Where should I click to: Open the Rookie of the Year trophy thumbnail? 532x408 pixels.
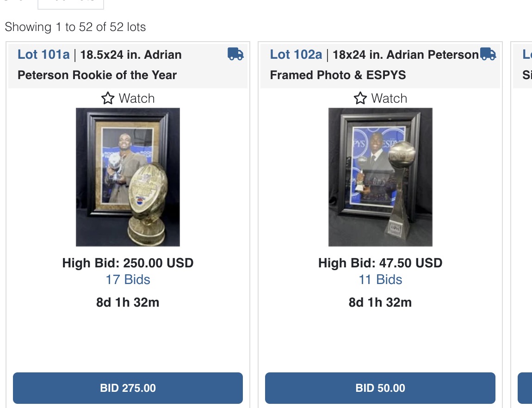tap(128, 177)
